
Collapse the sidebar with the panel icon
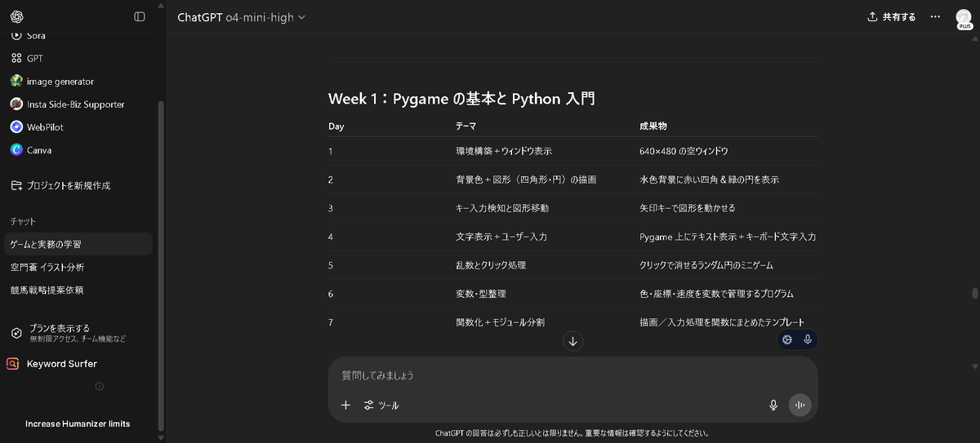[x=140, y=16]
